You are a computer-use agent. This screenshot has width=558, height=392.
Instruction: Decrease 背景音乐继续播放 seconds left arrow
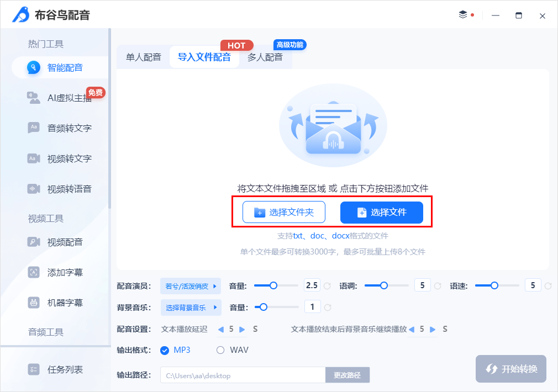pos(412,330)
